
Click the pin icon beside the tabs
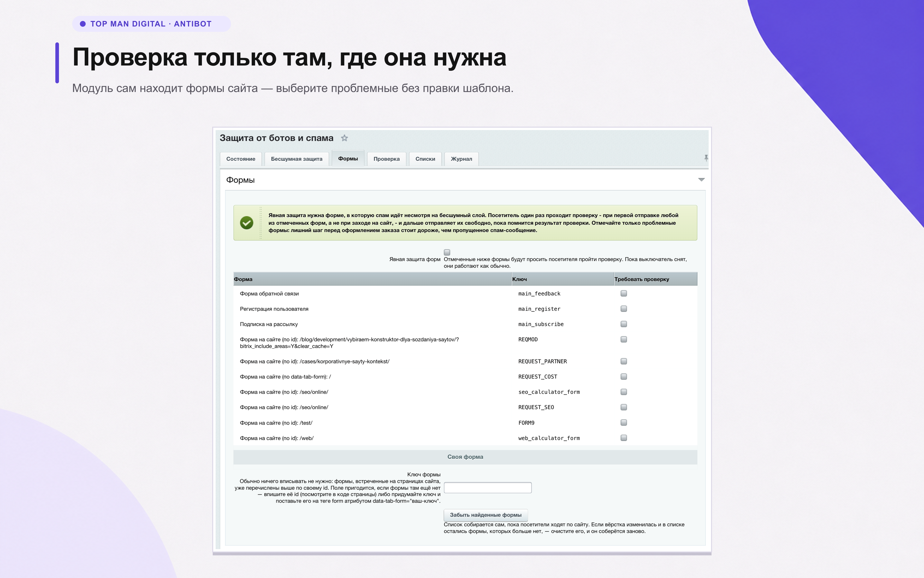pyautogui.click(x=706, y=158)
